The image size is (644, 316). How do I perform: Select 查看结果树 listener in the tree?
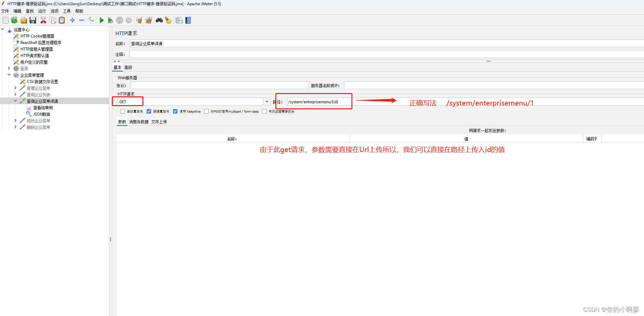43,108
